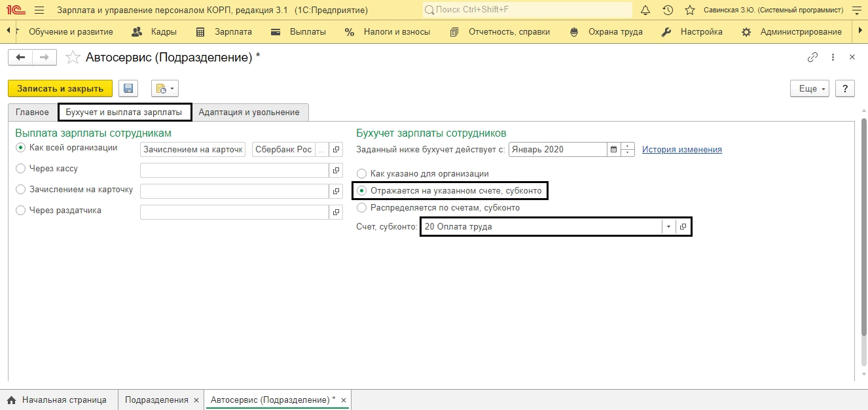Add Автосервис to favorites with the star
The image size is (868, 410).
click(x=73, y=58)
